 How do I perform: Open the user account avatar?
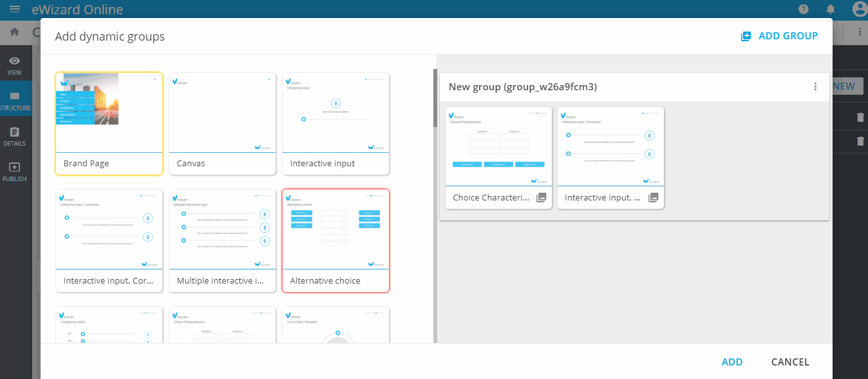[x=859, y=9]
